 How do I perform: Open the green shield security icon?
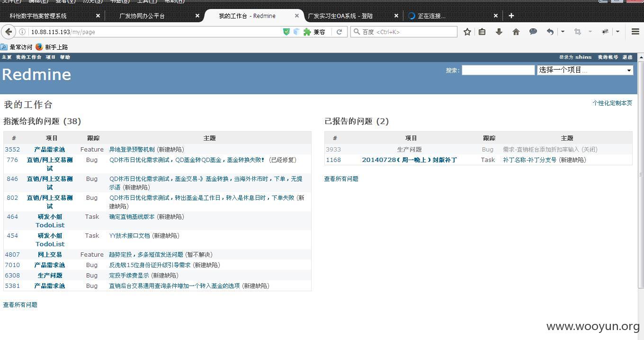point(286,32)
